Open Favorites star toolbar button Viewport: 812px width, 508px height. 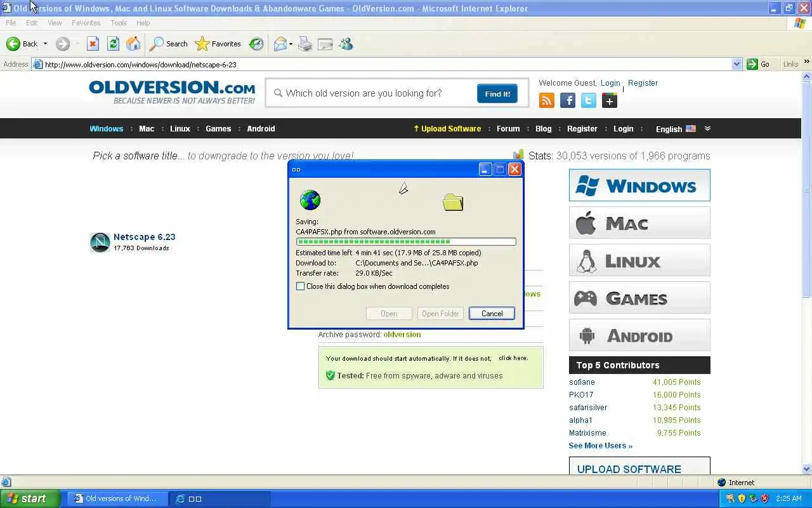(x=218, y=44)
